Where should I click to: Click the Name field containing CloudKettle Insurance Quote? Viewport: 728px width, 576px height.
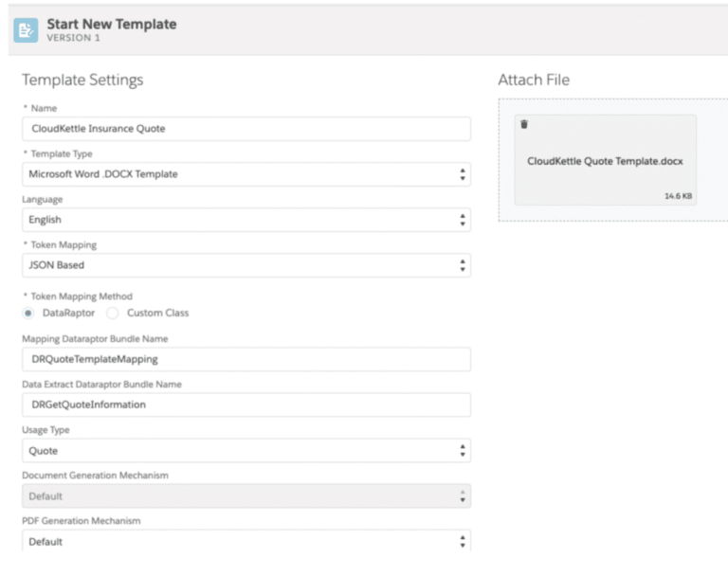pos(246,129)
